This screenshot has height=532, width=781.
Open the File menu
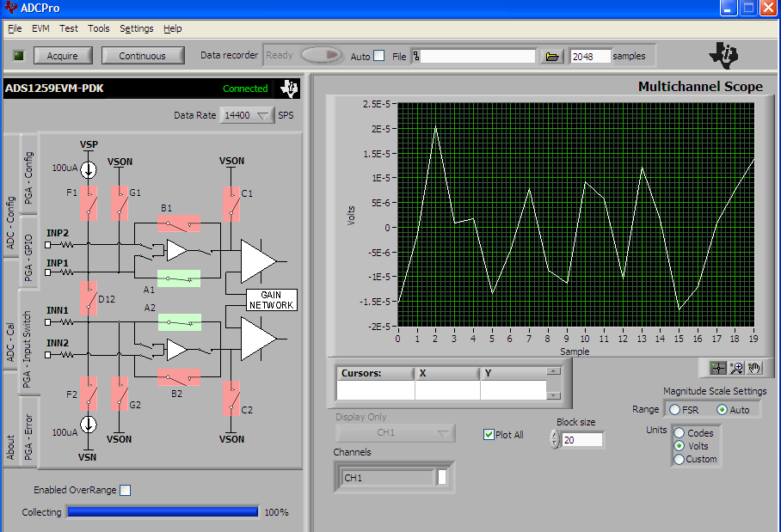click(15, 29)
